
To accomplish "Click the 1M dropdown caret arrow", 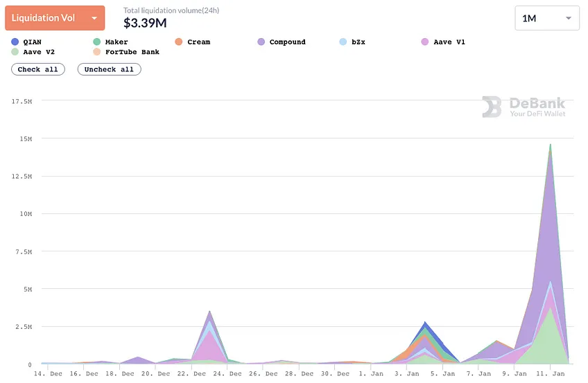I will click(569, 18).
